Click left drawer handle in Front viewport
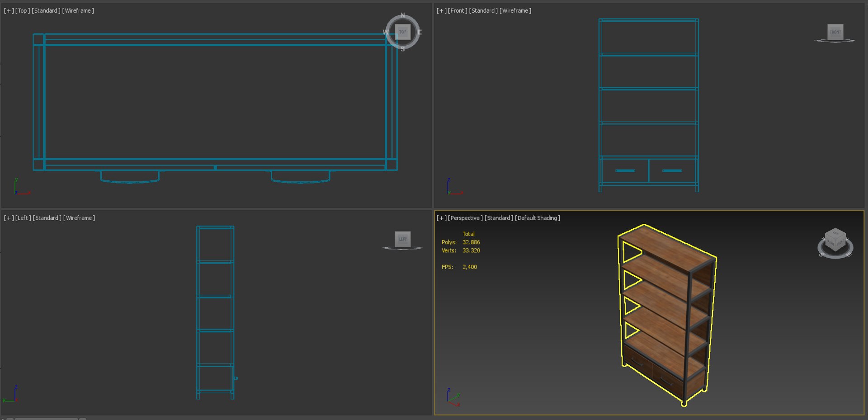Image resolution: width=868 pixels, height=420 pixels. click(625, 170)
